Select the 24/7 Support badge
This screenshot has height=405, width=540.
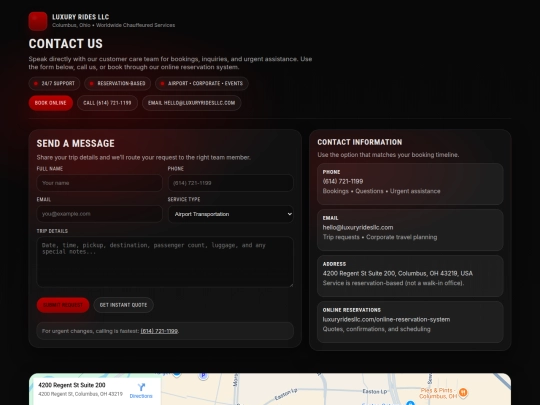pyautogui.click(x=54, y=83)
